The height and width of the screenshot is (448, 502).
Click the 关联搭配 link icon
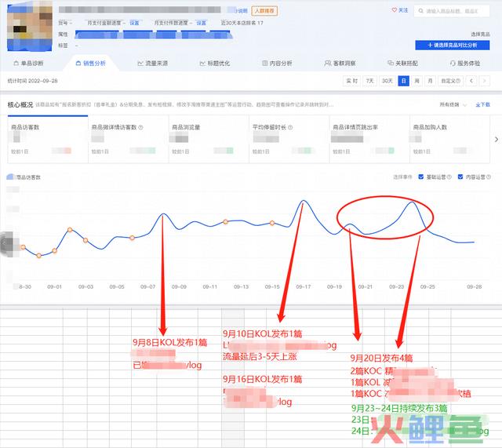coord(391,63)
